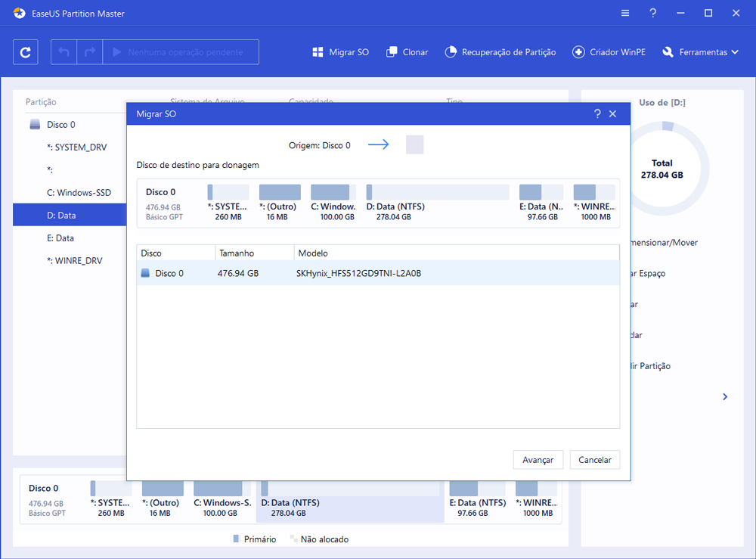This screenshot has width=756, height=559.
Task: Select the E: Data 97.66 GB partition in dialog
Action: tap(541, 203)
